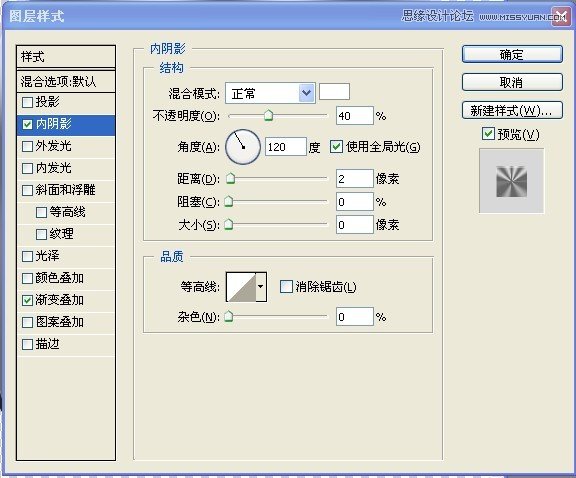Enable the 光泽 satin checkbox
Image resolution: width=576 pixels, height=478 pixels.
point(27,256)
